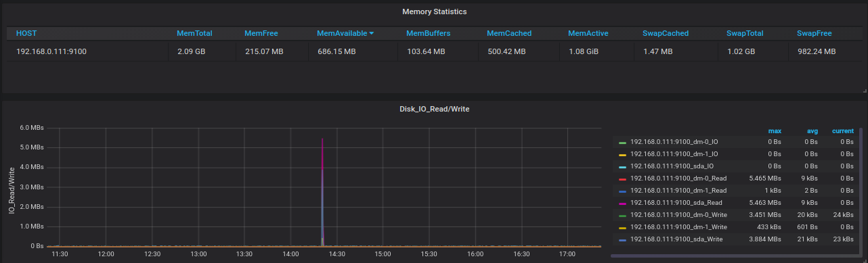The image size is (868, 263).
Task: Sort legend by max column
Action: [775, 131]
